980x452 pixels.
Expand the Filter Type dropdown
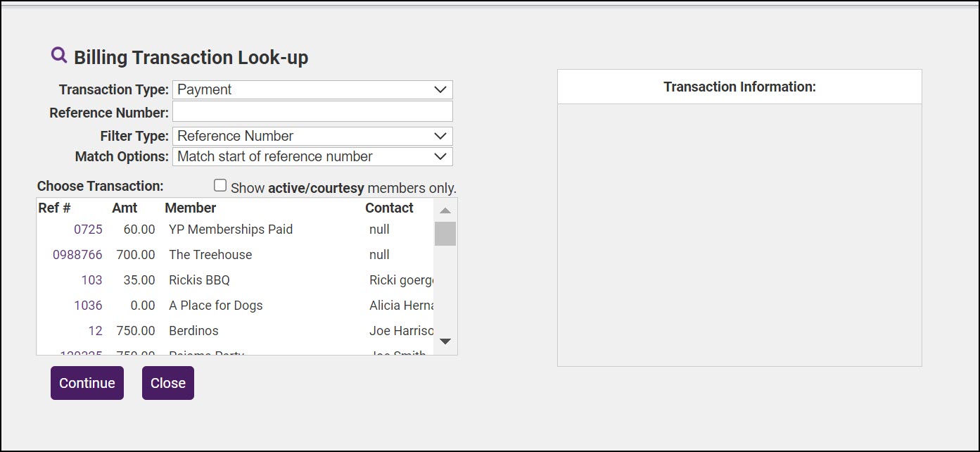point(312,136)
